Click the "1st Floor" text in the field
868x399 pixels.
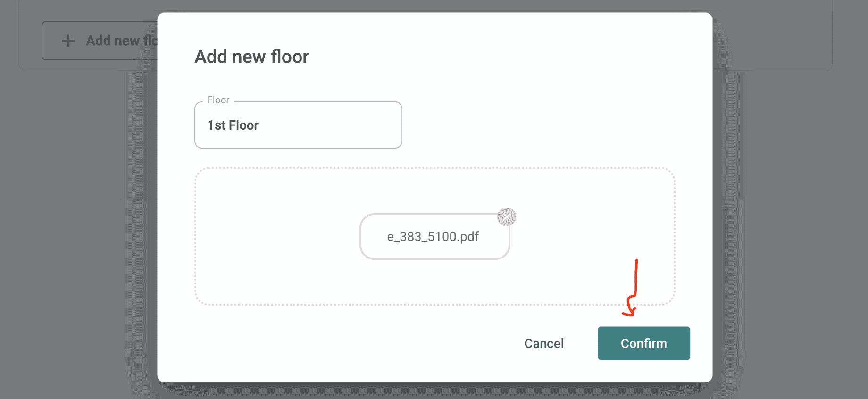pyautogui.click(x=233, y=125)
